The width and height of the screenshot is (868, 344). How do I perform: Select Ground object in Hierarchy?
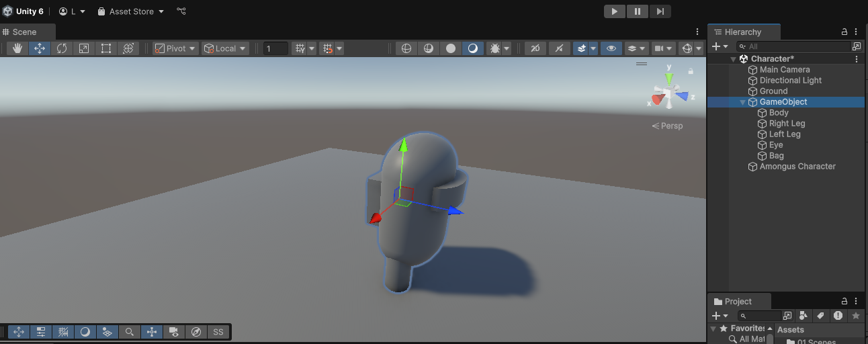(773, 91)
